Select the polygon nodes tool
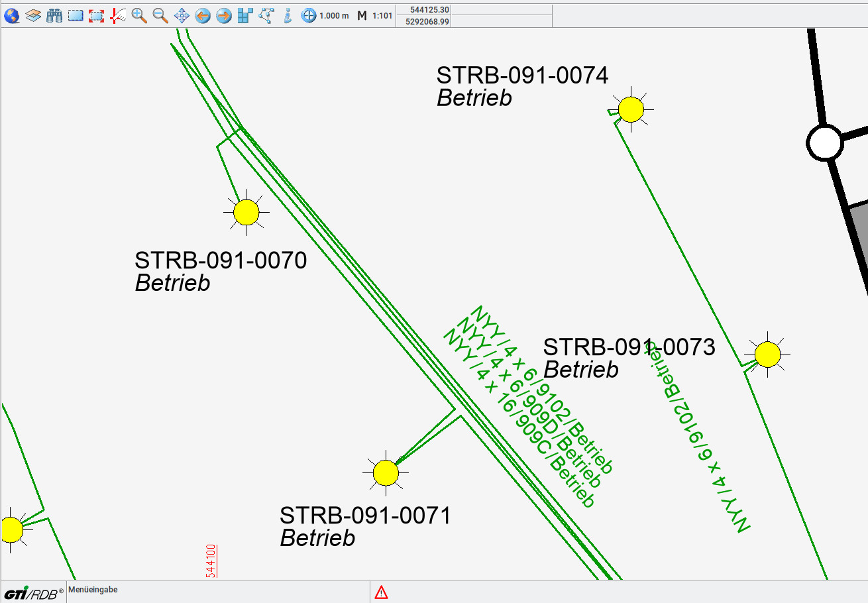 pos(266,16)
